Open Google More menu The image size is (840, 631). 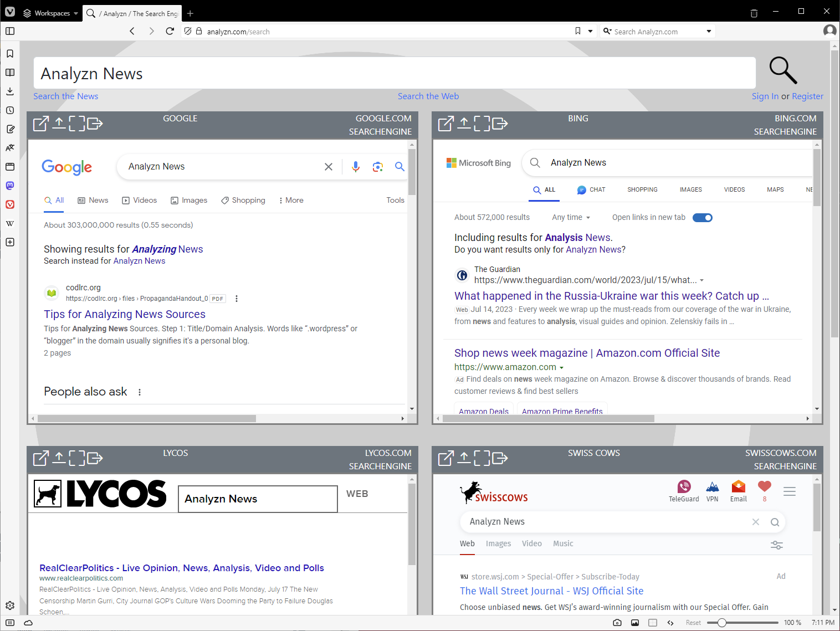[291, 201]
